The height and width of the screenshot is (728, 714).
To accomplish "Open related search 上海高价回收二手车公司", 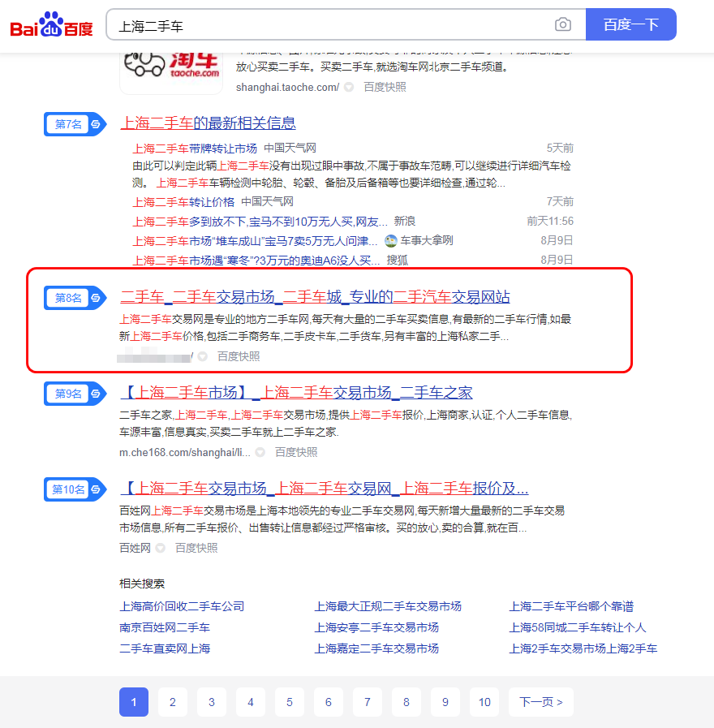I will (x=182, y=606).
